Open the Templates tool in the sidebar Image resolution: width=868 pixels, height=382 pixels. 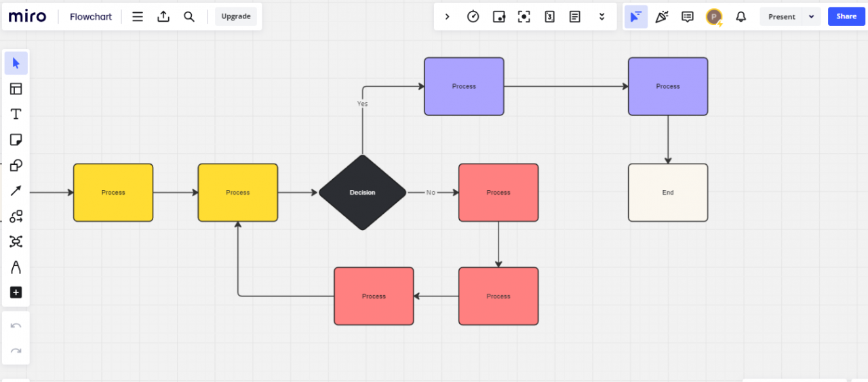click(x=16, y=89)
